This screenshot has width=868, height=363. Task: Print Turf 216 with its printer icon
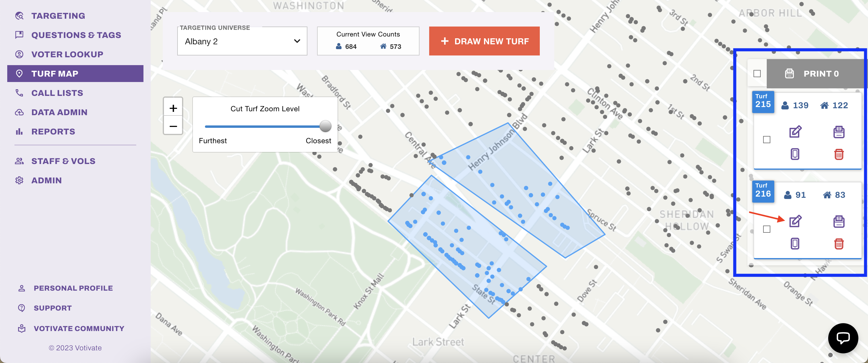(x=839, y=221)
